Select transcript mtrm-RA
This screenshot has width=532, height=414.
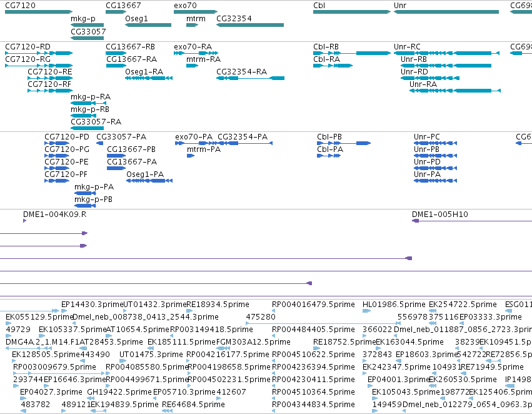[192, 66]
